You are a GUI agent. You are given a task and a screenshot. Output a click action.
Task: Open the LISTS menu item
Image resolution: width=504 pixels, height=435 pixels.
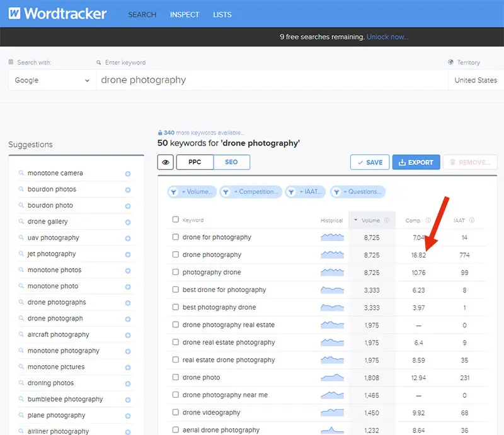point(222,14)
